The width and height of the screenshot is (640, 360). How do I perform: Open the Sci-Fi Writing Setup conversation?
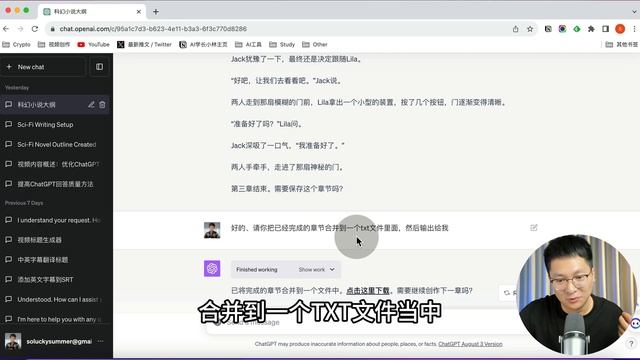pyautogui.click(x=55, y=124)
